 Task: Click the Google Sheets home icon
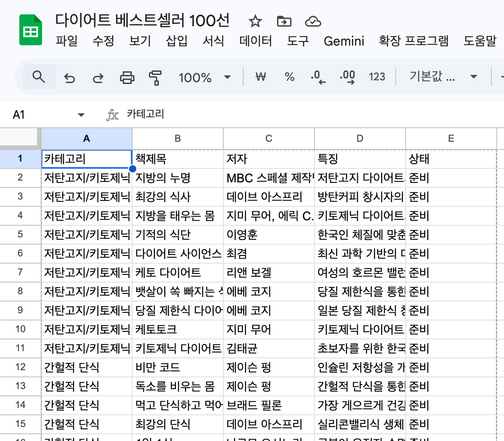pyautogui.click(x=31, y=30)
